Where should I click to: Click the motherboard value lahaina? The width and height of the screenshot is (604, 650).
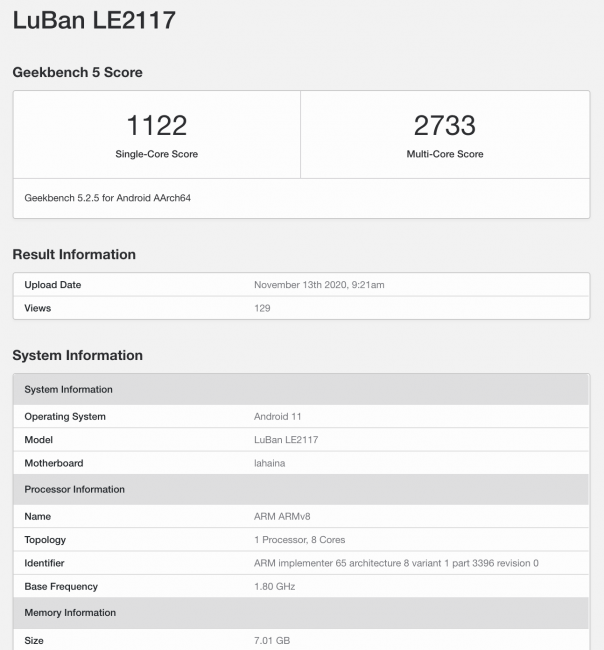[x=270, y=463]
